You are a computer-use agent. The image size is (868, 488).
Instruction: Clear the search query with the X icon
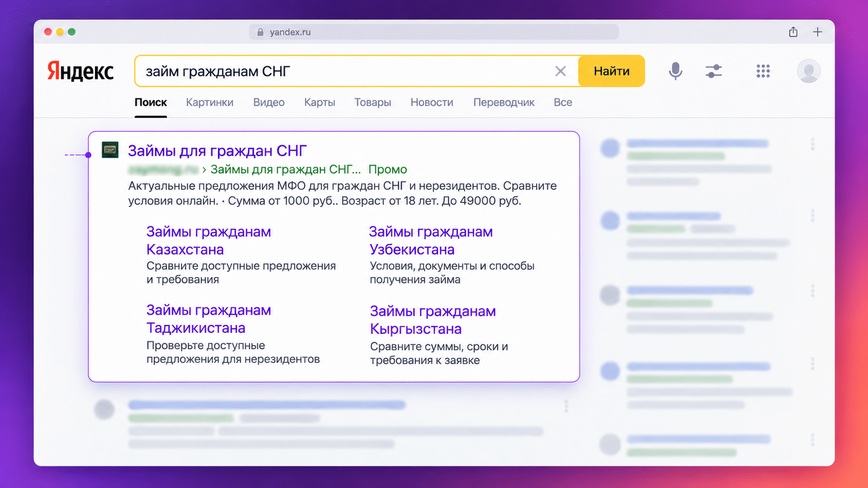[x=560, y=71]
